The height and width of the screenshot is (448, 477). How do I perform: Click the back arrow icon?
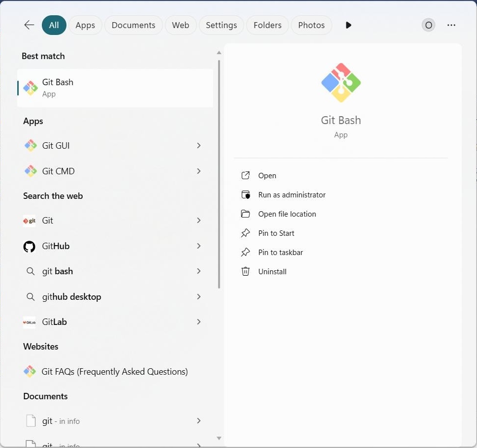[29, 25]
